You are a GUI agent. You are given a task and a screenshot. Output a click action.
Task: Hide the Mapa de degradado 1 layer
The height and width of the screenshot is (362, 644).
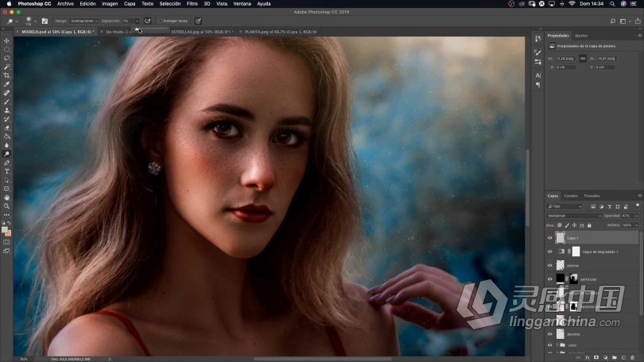[550, 251]
